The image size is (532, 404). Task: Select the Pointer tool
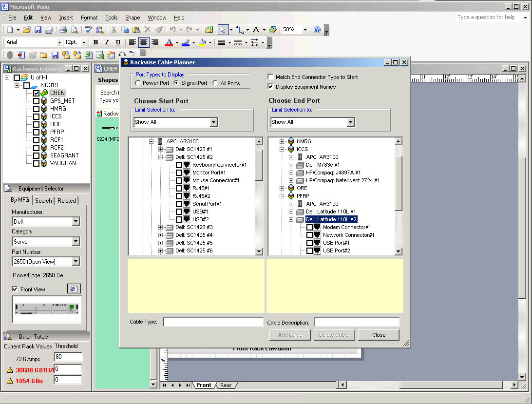pos(223,30)
